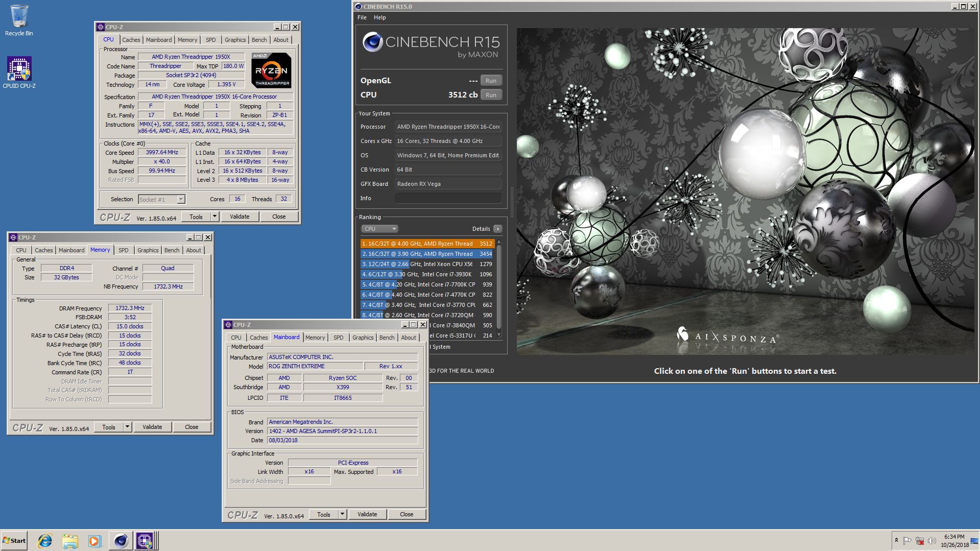Click the CPU-Z Memory window title icon
The width and height of the screenshot is (980, 551).
click(13, 237)
